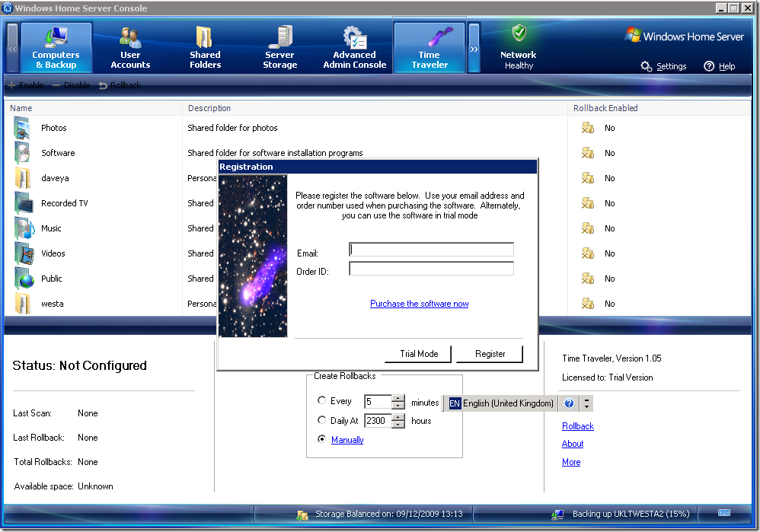Click the rollback status icon for Photos
Viewport: 760px width, 532px height.
coord(587,128)
